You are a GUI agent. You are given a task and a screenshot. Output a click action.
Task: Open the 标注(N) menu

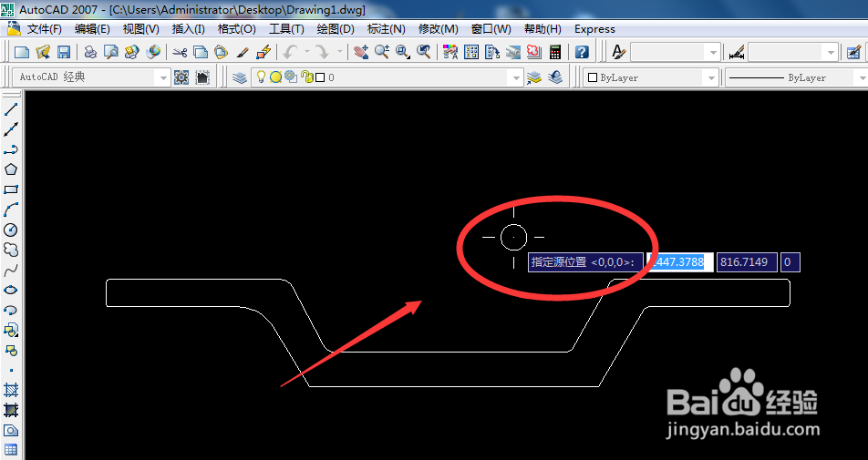[386, 29]
